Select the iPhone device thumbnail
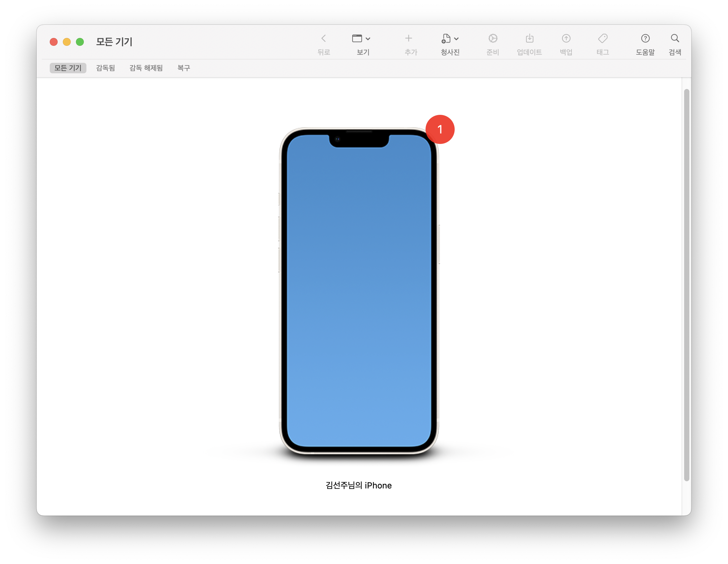728x564 pixels. (359, 291)
